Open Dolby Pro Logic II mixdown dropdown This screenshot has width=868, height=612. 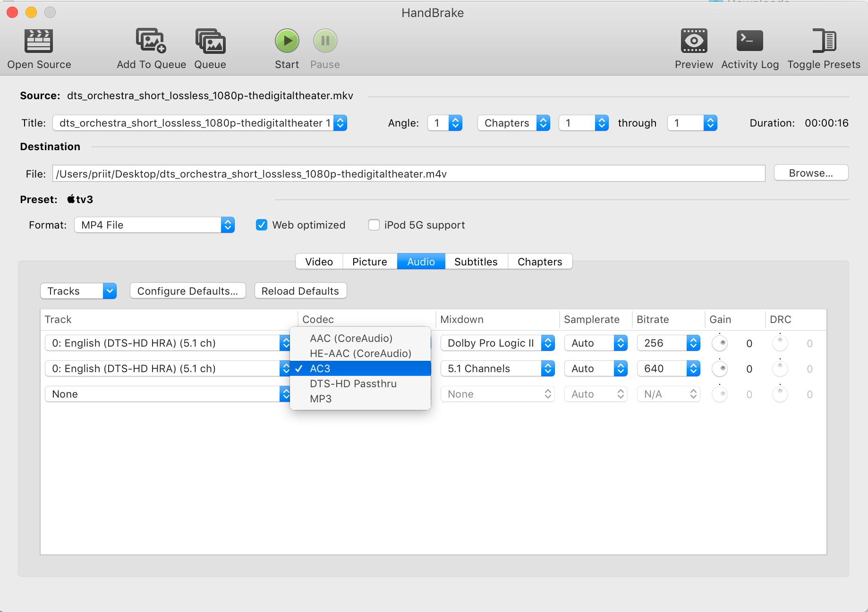click(498, 343)
